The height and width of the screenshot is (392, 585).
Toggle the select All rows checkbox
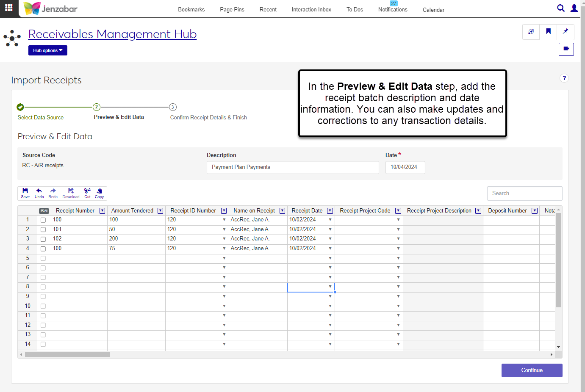point(44,211)
